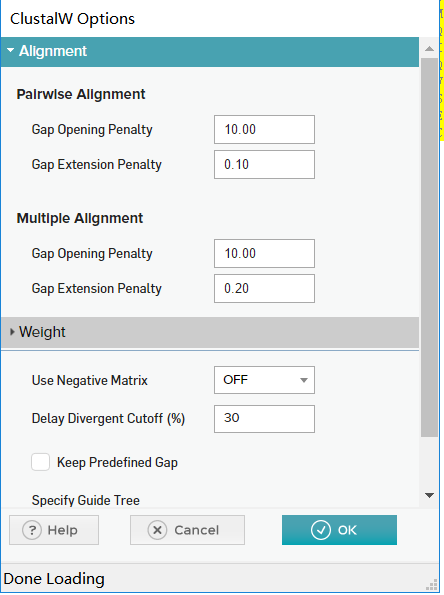Viewport: 444px width, 595px height.
Task: Click the Specify Guide Tree label
Action: pos(86,500)
